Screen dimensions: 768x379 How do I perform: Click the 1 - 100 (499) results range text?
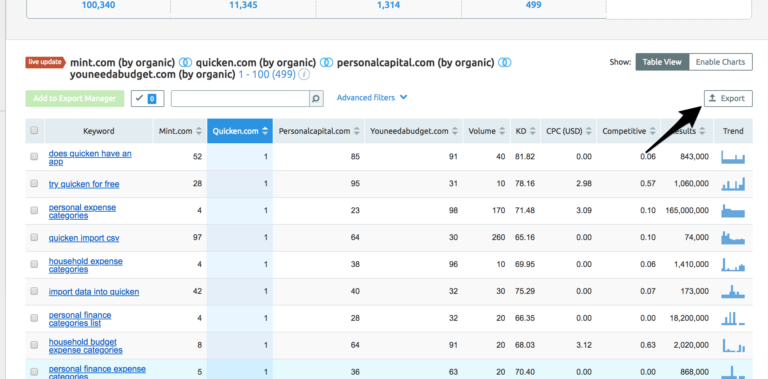[267, 74]
